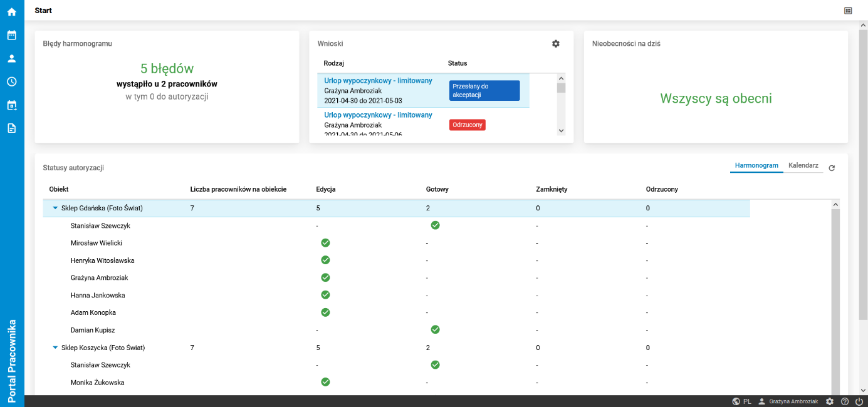The height and width of the screenshot is (407, 868).
Task: Open the clock icon in the left sidebar
Action: 11,81
